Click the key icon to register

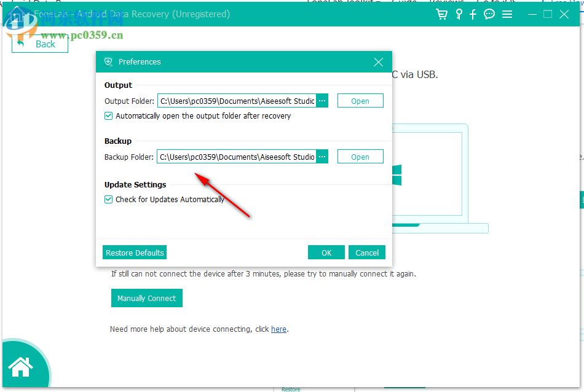(x=459, y=14)
